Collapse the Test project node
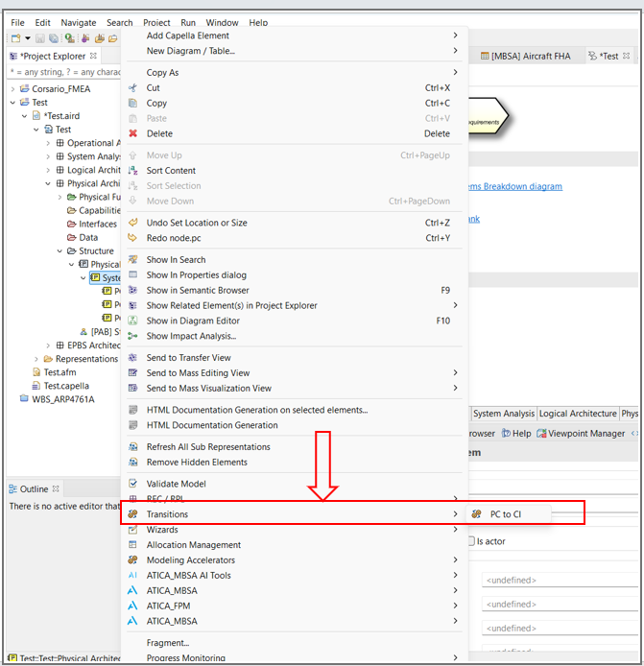The width and height of the screenshot is (644, 666). [x=12, y=103]
